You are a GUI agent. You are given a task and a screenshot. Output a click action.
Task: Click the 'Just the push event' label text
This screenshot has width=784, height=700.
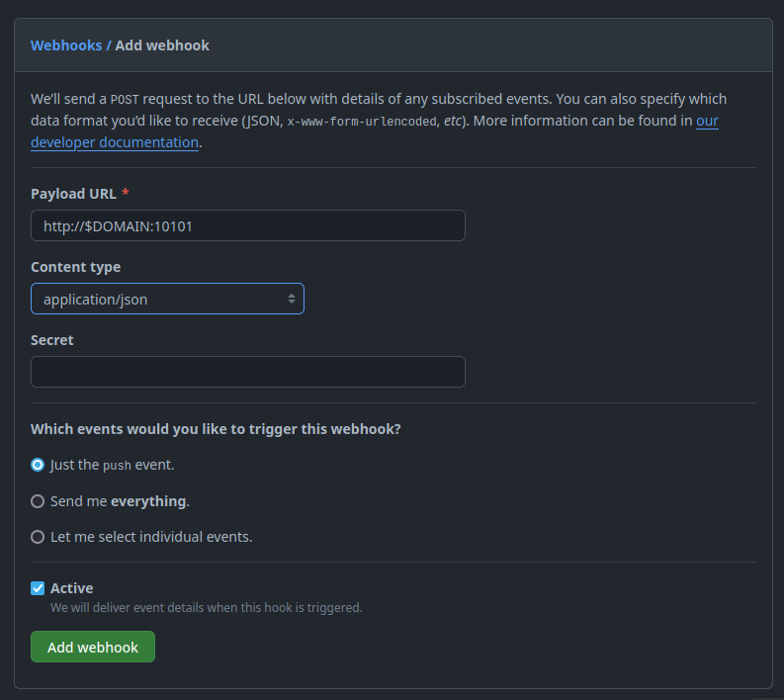point(113,465)
